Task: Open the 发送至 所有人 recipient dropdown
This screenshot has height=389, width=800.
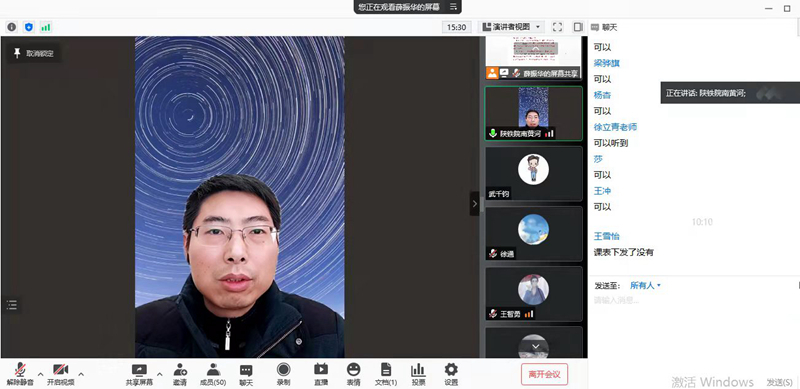Action: click(645, 285)
